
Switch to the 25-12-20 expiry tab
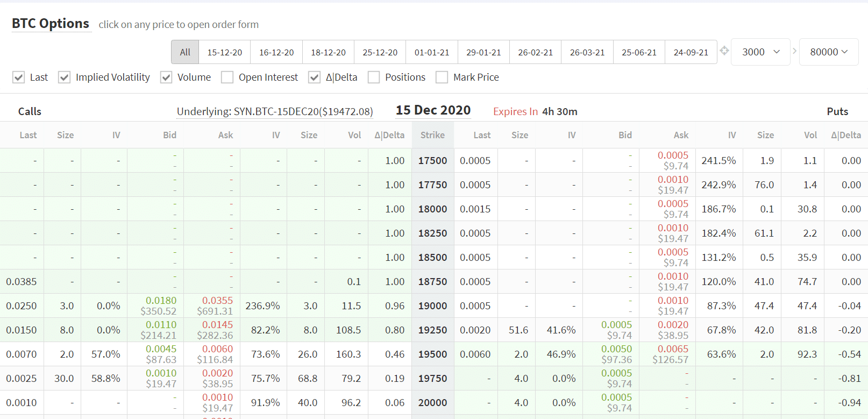[x=380, y=52]
